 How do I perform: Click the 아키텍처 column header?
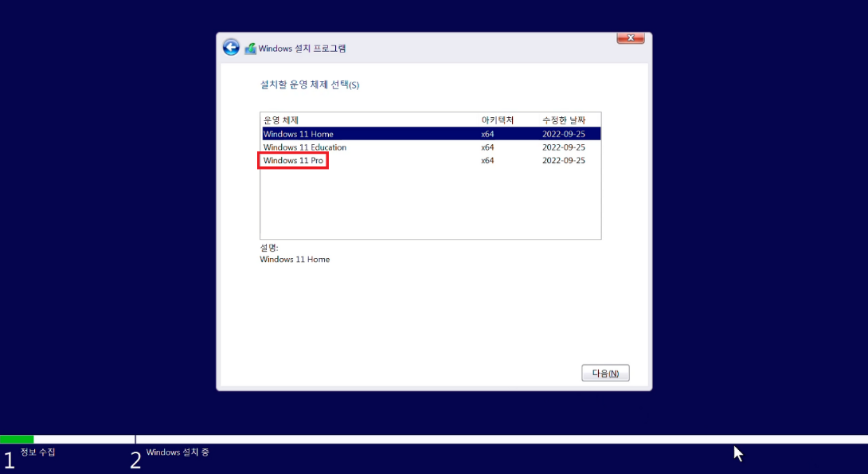tap(497, 120)
